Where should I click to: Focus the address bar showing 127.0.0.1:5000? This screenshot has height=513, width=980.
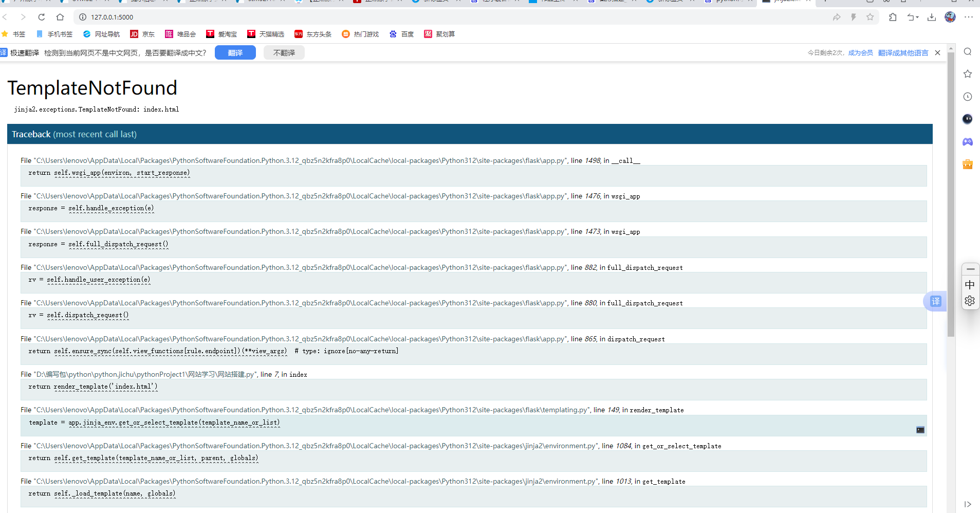point(452,17)
